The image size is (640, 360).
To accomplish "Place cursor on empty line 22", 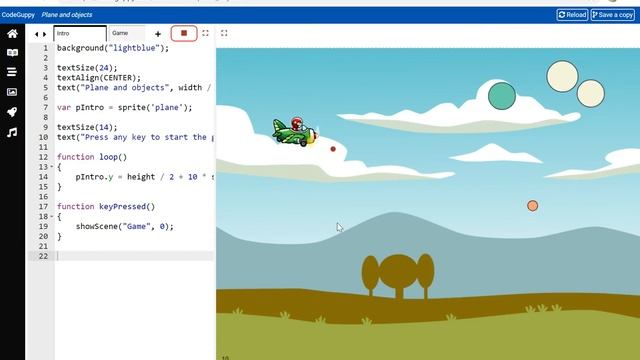I will click(x=134, y=256).
